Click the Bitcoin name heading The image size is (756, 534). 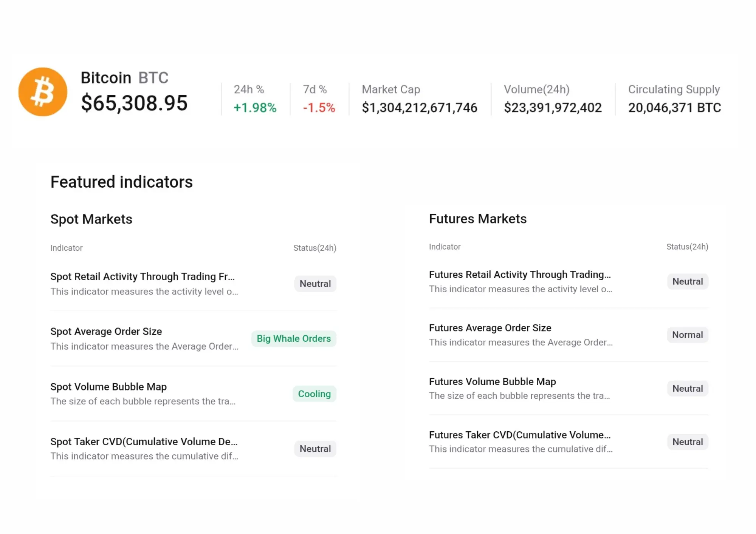[106, 78]
